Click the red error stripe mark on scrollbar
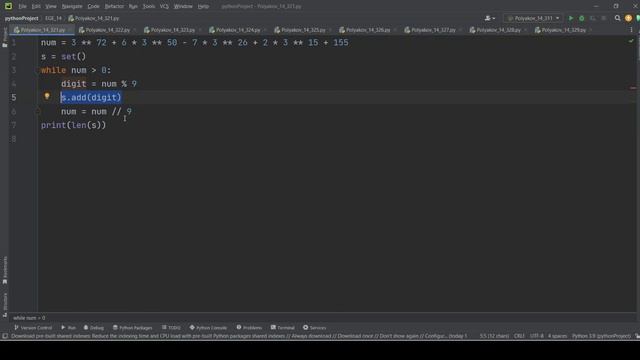This screenshot has width=640, height=360. (633, 88)
